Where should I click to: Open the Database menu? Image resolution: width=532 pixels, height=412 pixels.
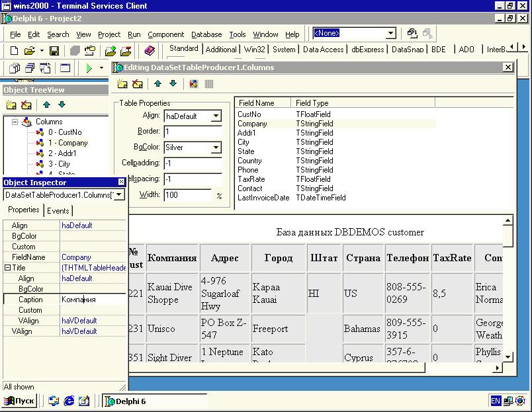click(206, 34)
